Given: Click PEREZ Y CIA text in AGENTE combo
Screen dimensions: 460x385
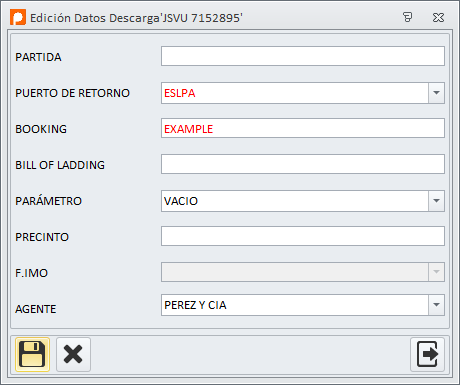Looking at the screenshot, I should [x=195, y=305].
